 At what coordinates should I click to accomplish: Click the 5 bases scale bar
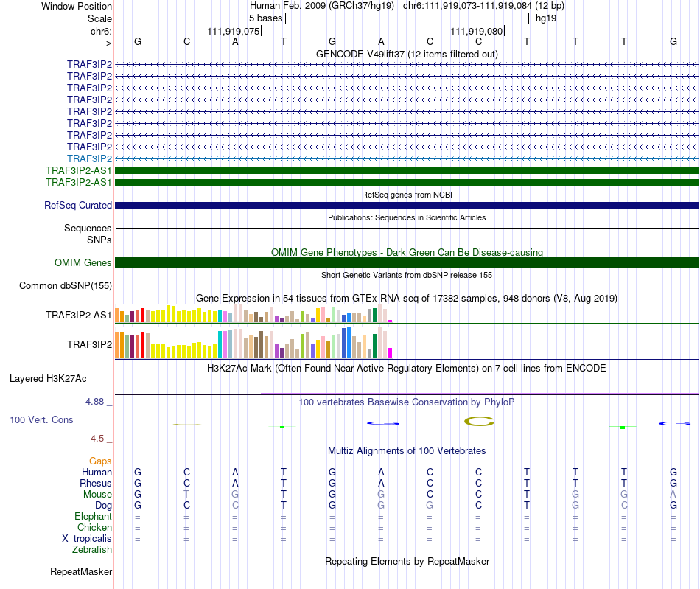407,18
